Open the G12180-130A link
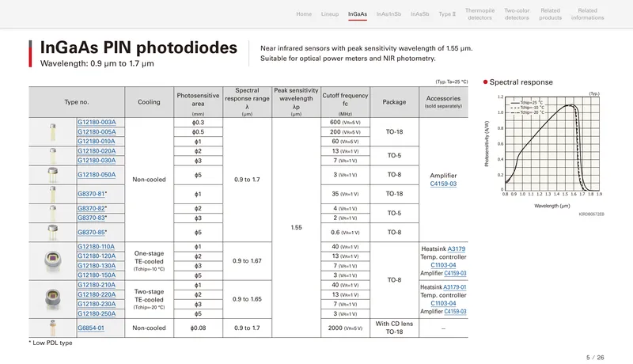Screen dimensions: 633x364 pyautogui.click(x=97, y=266)
